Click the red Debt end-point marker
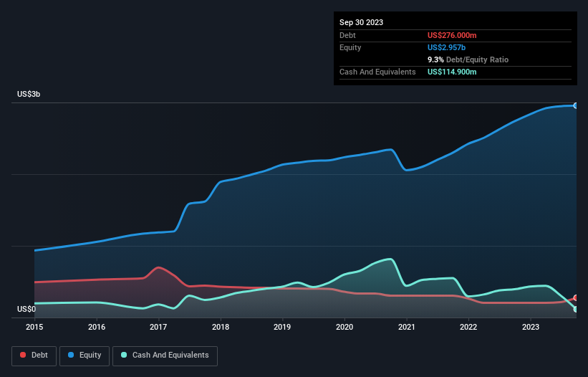Screen dimensions: 588x377 tap(576, 298)
